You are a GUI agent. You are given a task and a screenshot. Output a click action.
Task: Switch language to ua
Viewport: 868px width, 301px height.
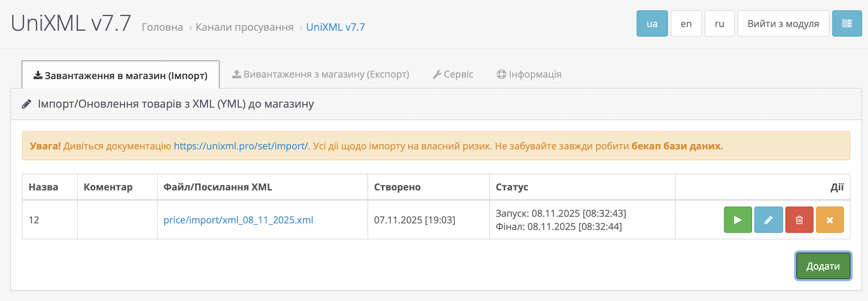point(652,23)
